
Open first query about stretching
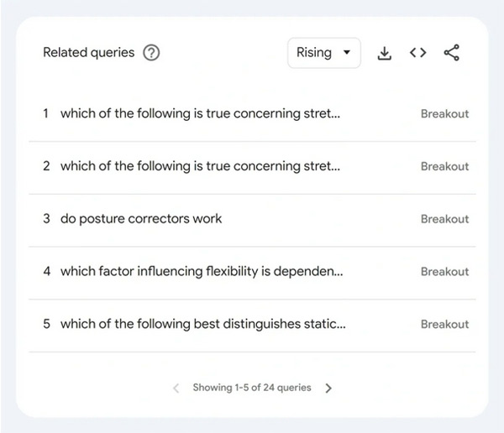(200, 113)
